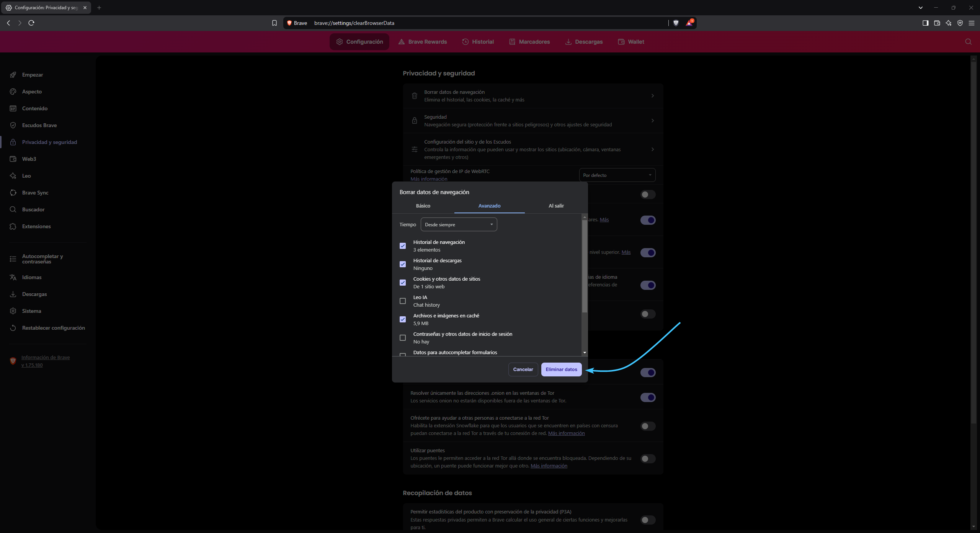Click the address bar URL field
This screenshot has height=533, width=980.
490,23
